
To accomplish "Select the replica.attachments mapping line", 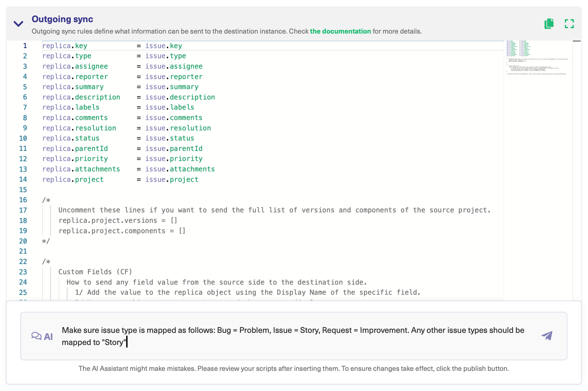I will tap(81, 169).
